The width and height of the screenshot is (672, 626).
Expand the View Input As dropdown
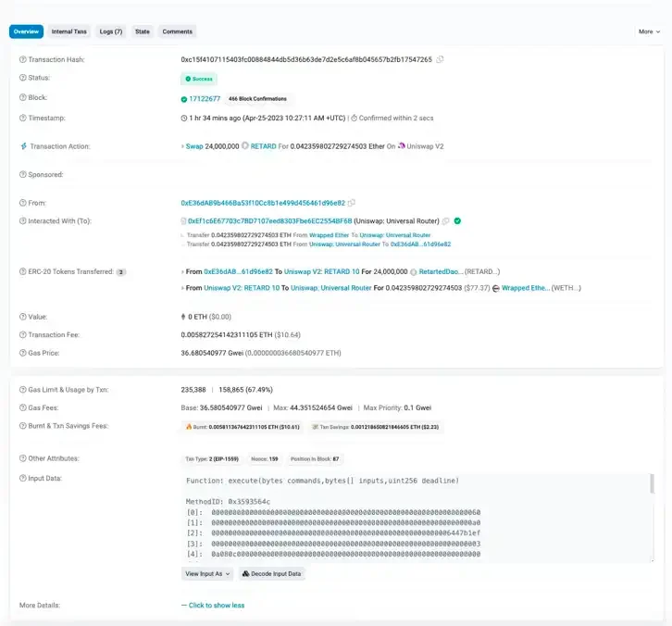tap(207, 574)
